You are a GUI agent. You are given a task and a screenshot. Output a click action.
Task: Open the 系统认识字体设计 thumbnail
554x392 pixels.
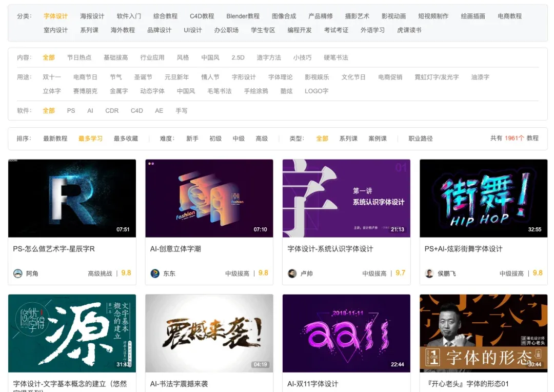tap(346, 198)
